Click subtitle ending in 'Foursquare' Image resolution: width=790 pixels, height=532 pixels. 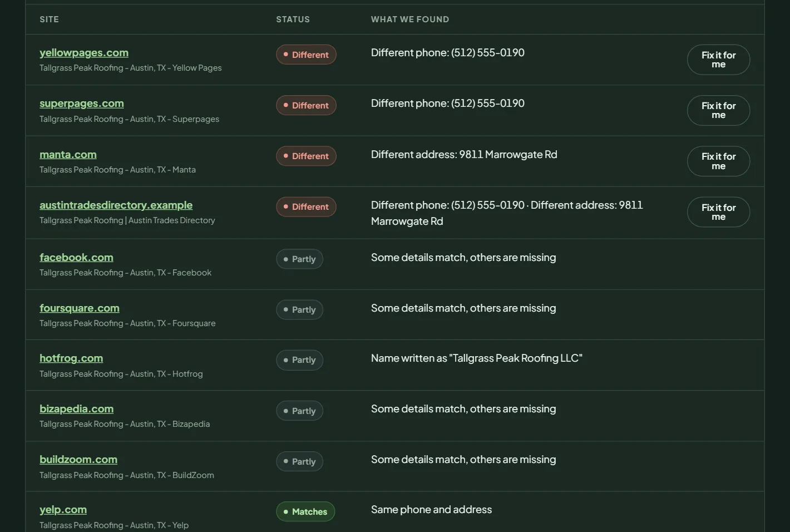(127, 323)
